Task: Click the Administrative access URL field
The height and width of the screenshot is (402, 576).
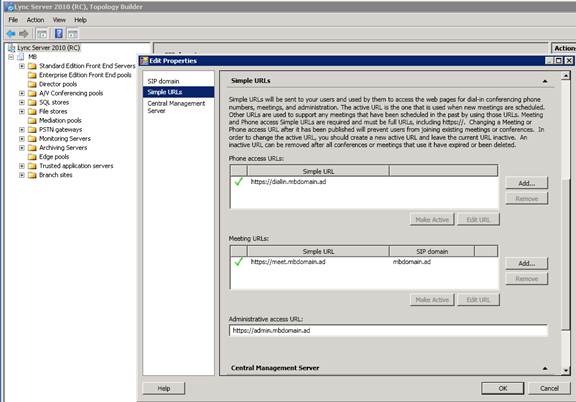Action: click(388, 331)
